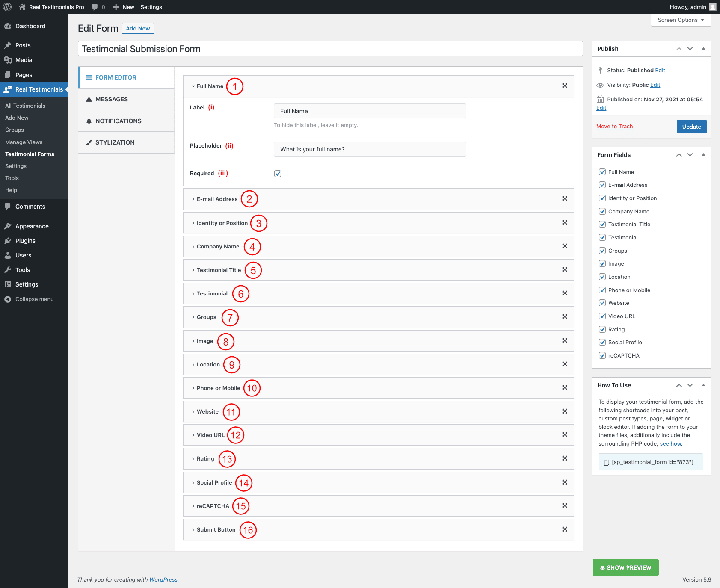Screen dimensions: 720x588
Task: Open Manage Views in the sidebar menu
Action: point(24,142)
